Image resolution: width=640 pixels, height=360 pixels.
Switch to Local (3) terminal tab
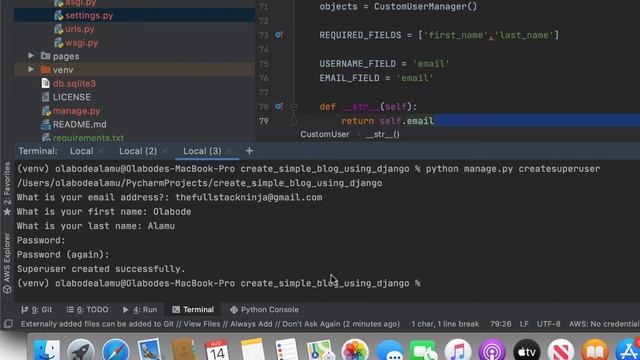coord(202,151)
